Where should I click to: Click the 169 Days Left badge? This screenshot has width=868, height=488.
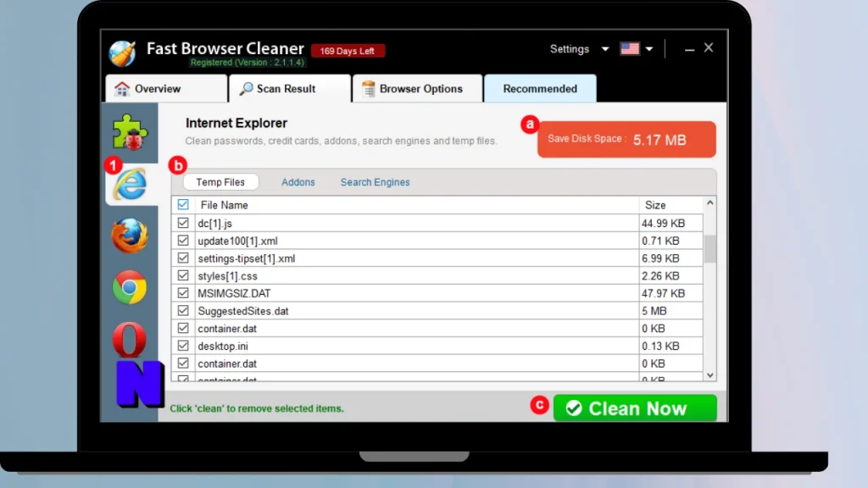(348, 51)
